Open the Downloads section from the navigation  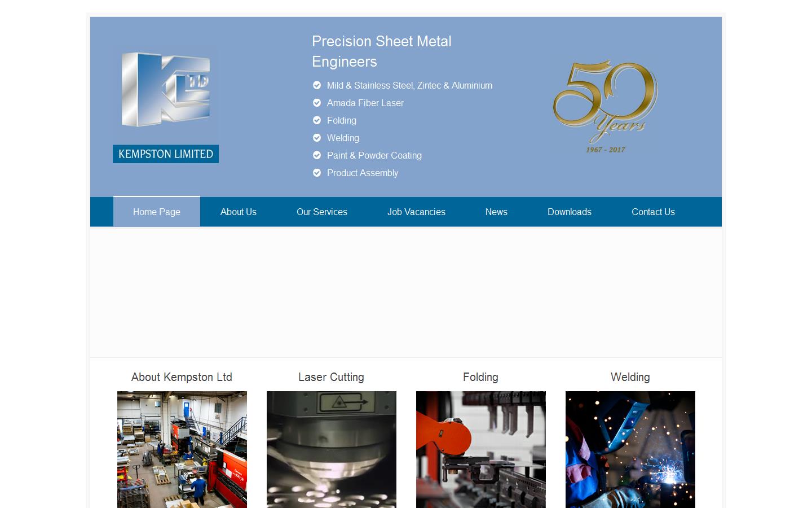tap(570, 212)
